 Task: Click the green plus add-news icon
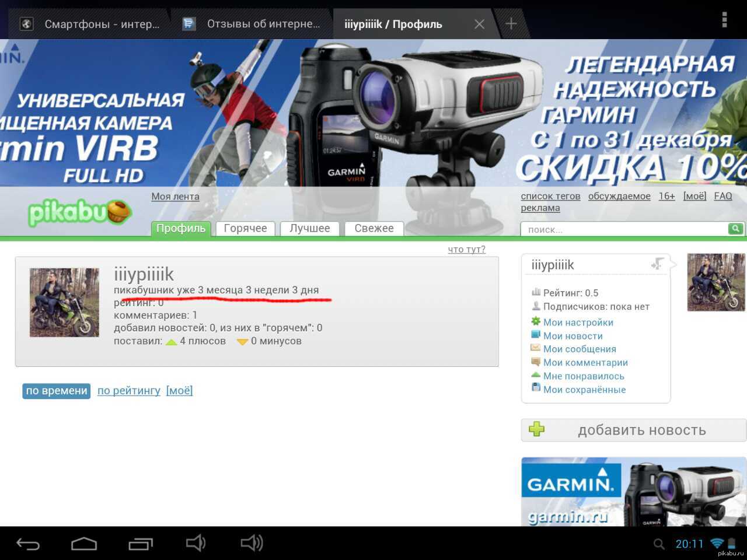(x=536, y=430)
